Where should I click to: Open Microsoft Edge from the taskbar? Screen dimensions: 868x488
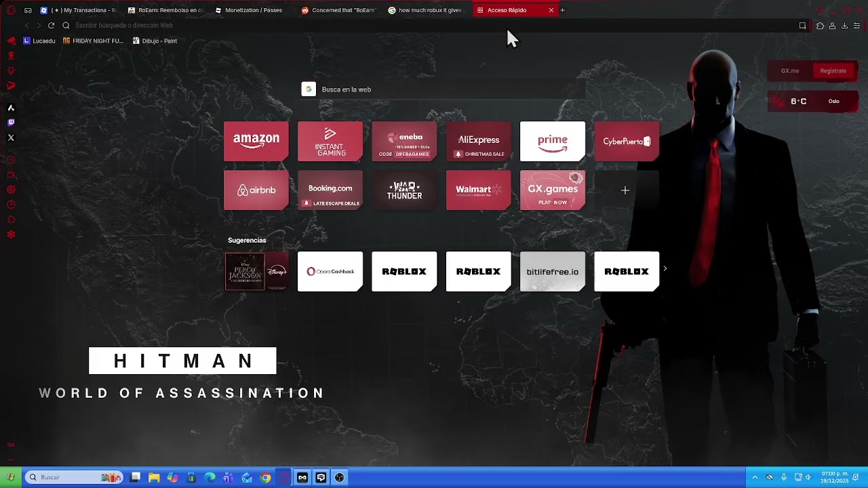click(210, 478)
